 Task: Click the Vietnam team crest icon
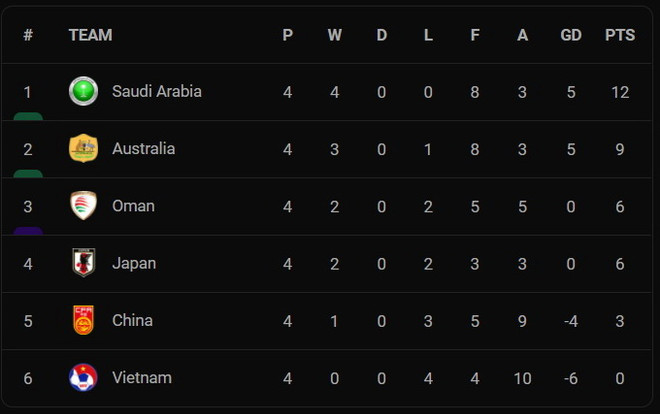tap(83, 377)
